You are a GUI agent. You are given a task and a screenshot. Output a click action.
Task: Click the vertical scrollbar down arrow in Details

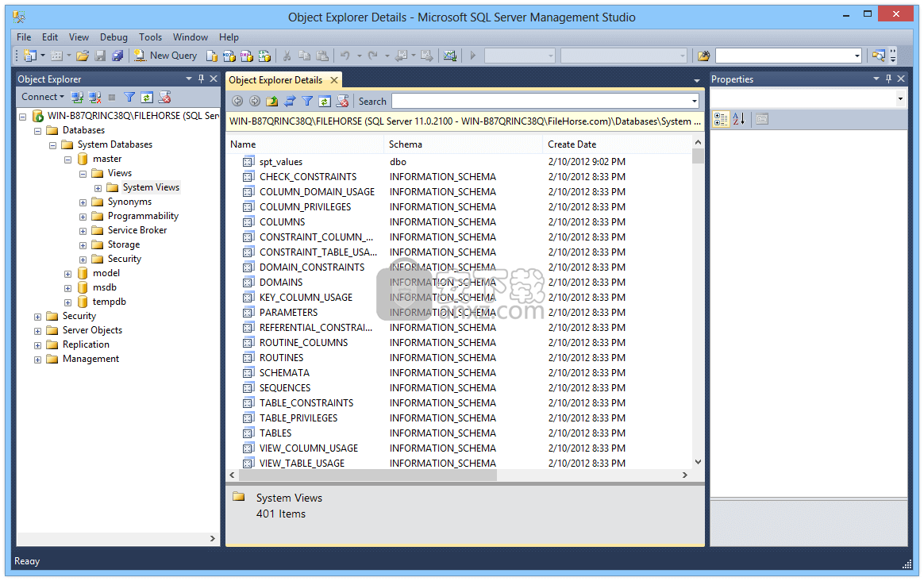pos(699,463)
